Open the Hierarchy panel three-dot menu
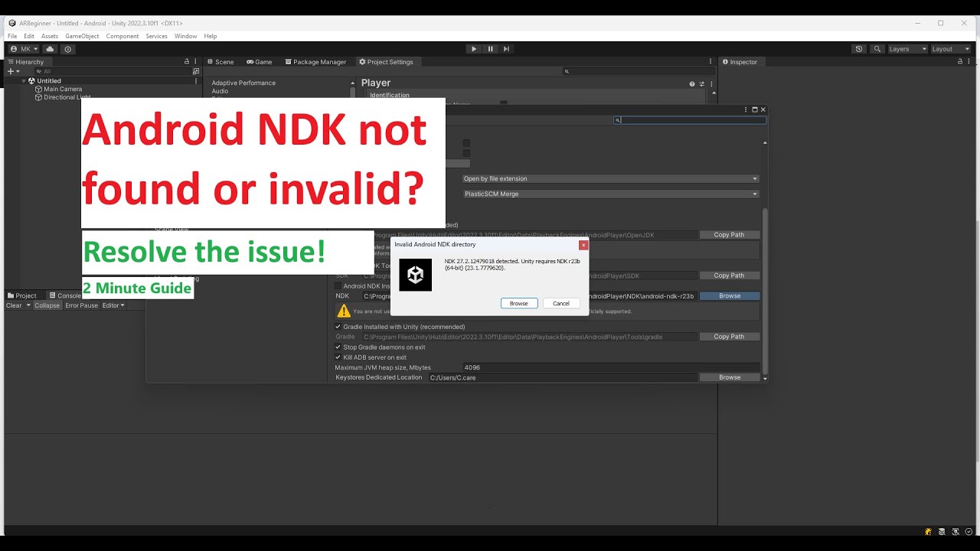980x551 pixels. coord(196,62)
